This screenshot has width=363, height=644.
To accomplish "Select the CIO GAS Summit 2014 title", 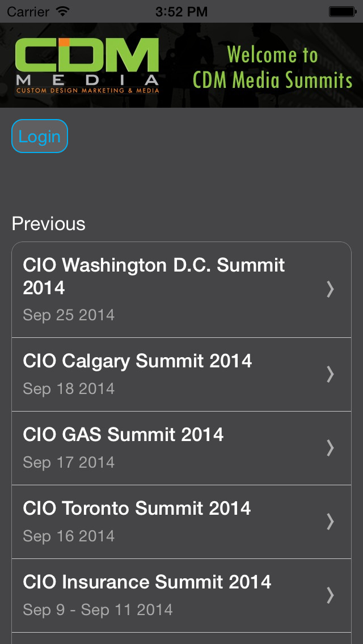I will (123, 435).
